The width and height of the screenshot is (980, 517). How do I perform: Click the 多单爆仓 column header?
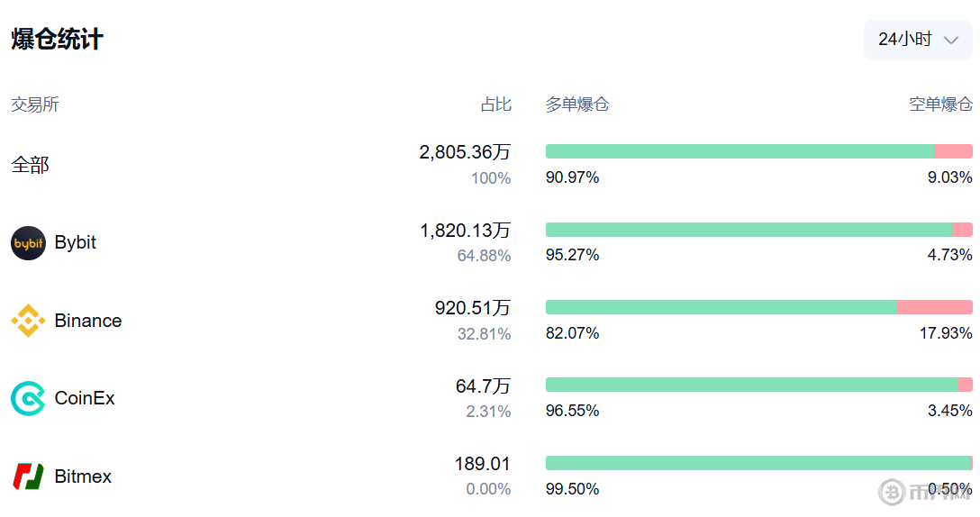577,104
